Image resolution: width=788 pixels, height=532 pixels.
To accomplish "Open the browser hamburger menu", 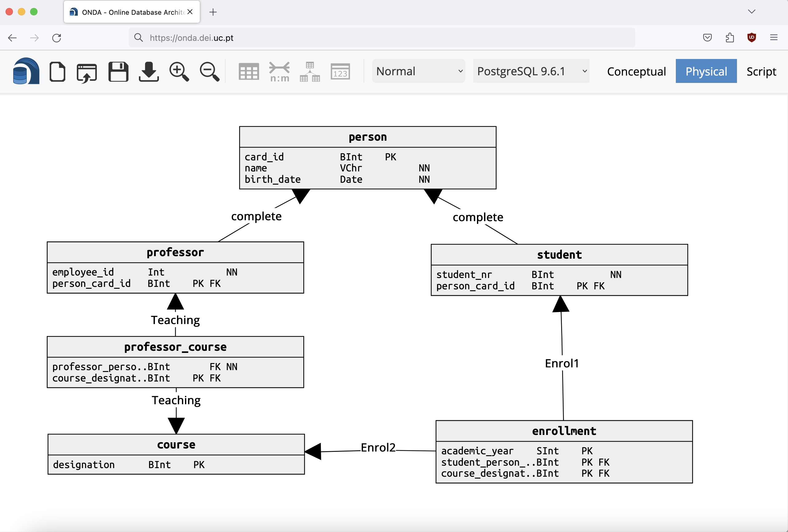I will 774,37.
